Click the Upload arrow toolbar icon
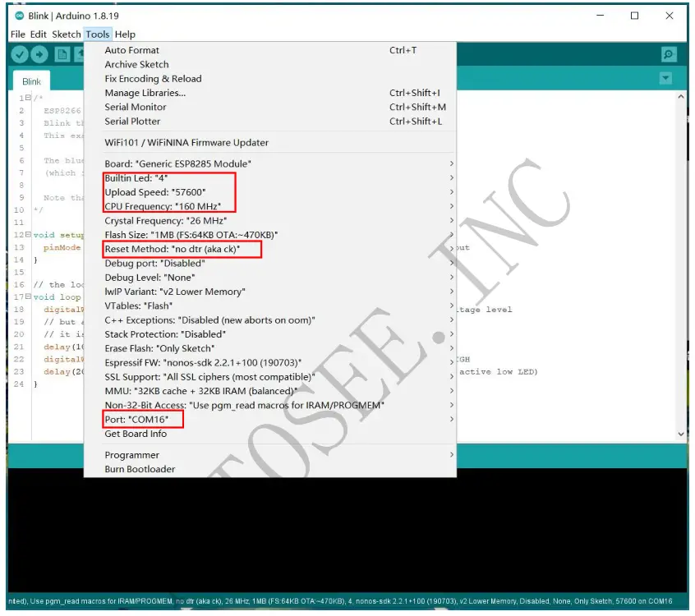 coord(39,54)
